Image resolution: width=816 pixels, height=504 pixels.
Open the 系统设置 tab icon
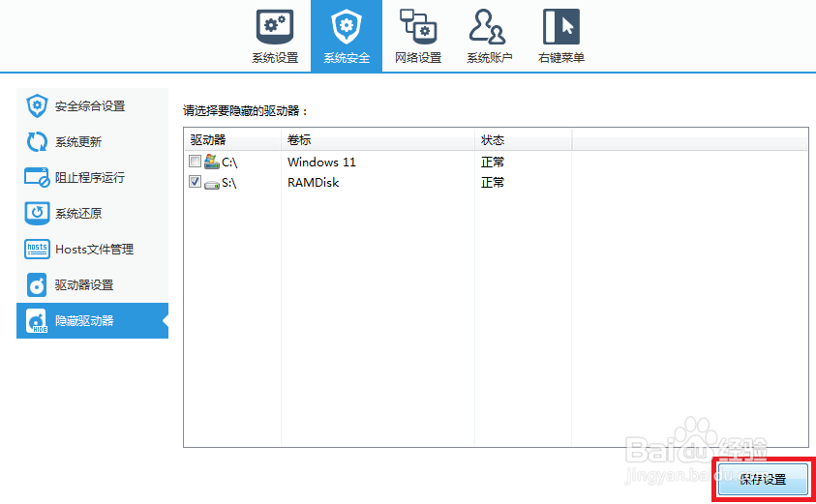click(x=275, y=26)
